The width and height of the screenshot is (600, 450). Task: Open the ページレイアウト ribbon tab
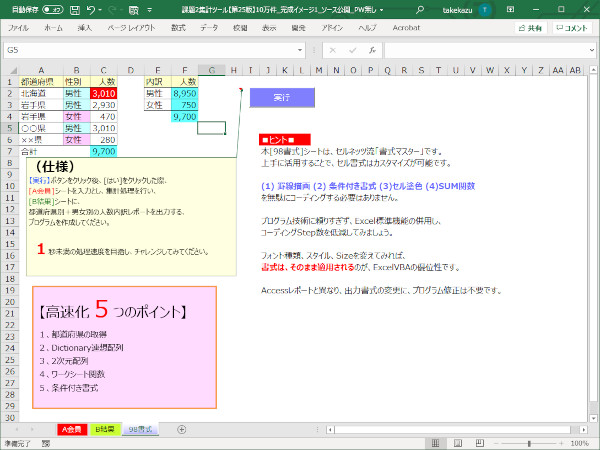[131, 28]
